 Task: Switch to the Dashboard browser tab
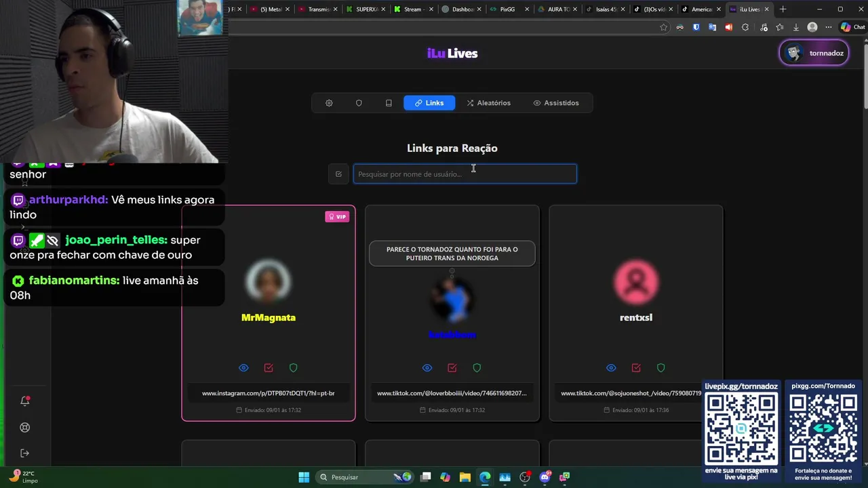coord(461,9)
